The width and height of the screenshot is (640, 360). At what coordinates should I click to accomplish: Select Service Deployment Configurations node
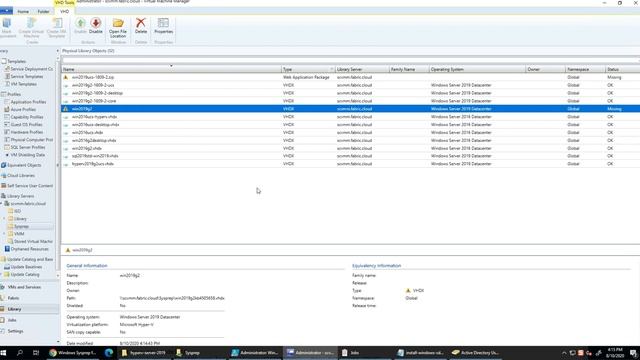click(x=29, y=69)
